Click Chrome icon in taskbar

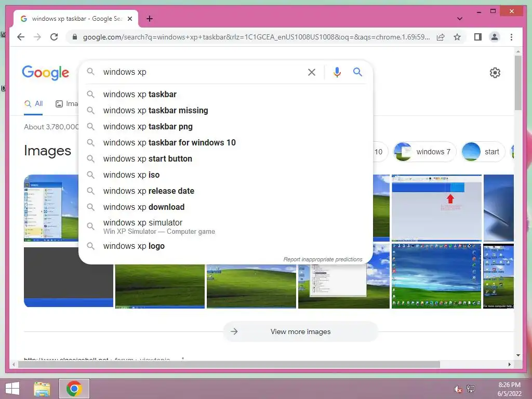(74, 389)
